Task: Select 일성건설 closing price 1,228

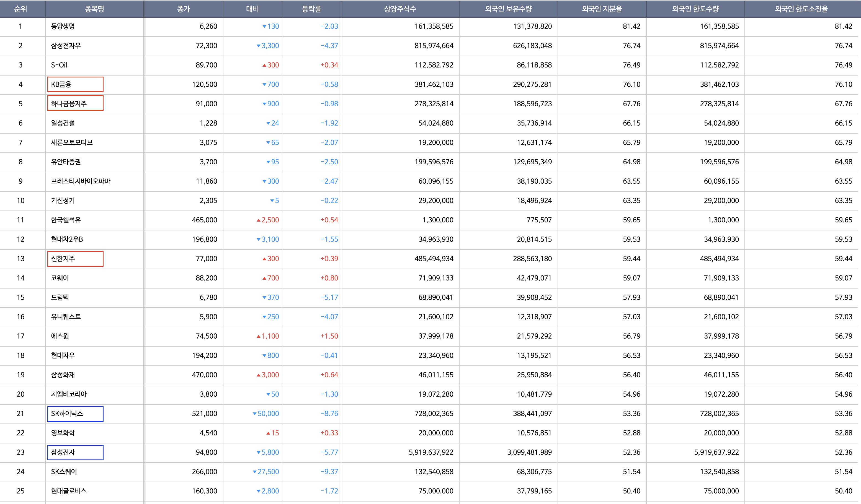Action: 208,123
